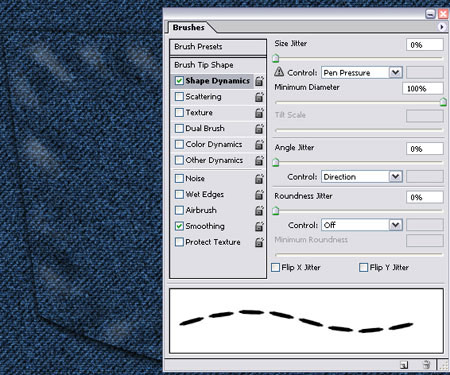Click the lock icon beside Shape Dynamics
Screen dimensions: 450x375
(259, 81)
